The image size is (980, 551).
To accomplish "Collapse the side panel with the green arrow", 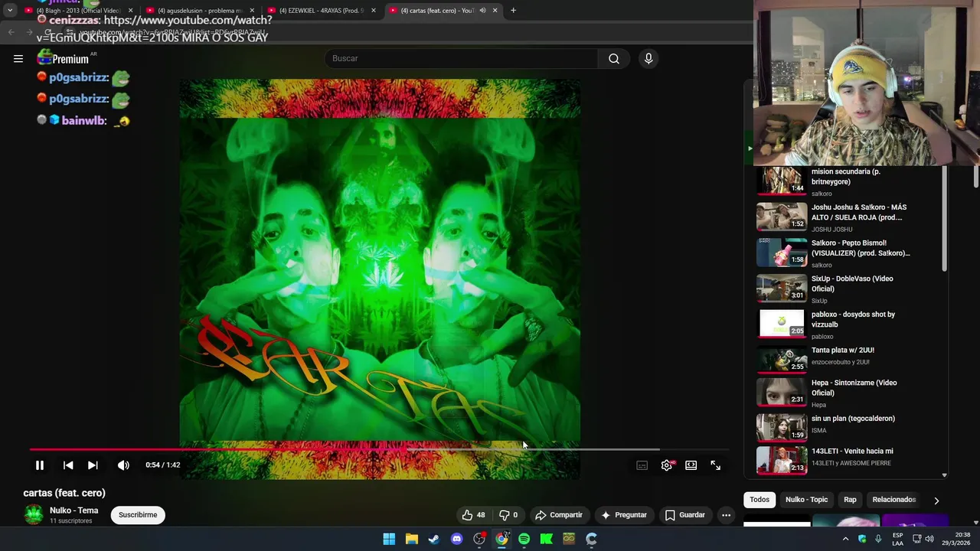I will tap(750, 148).
